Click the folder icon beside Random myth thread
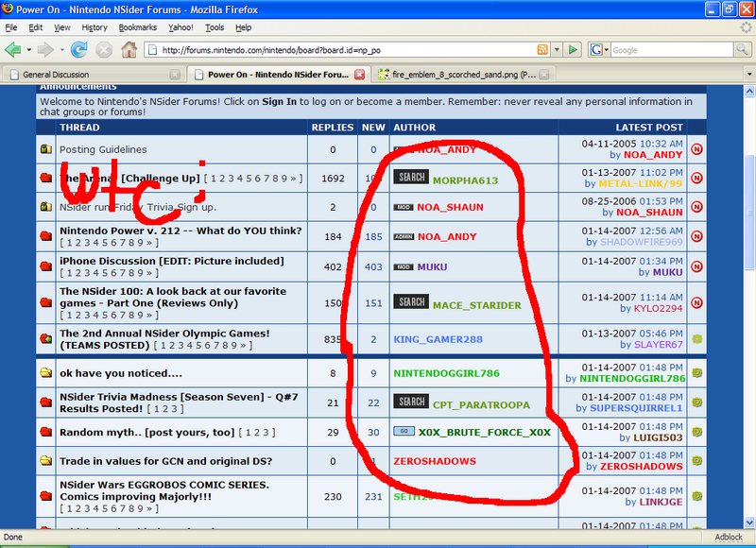Screen dimensions: 756x548 [45, 432]
